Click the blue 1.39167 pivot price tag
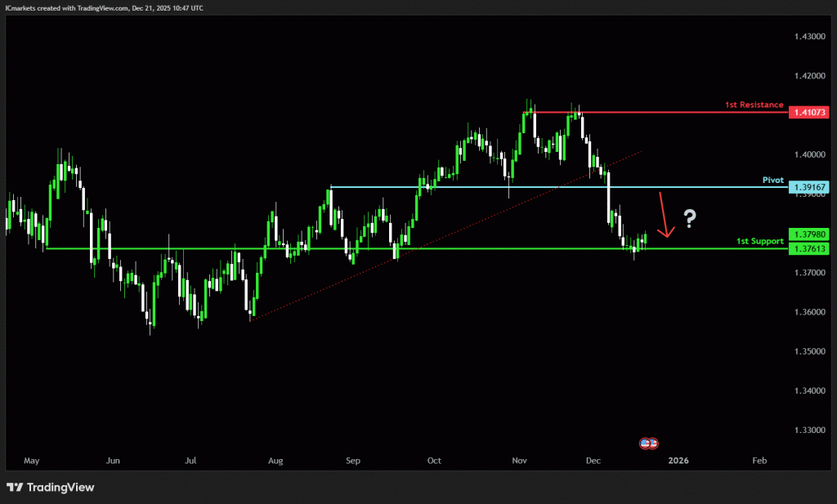 [x=808, y=188]
